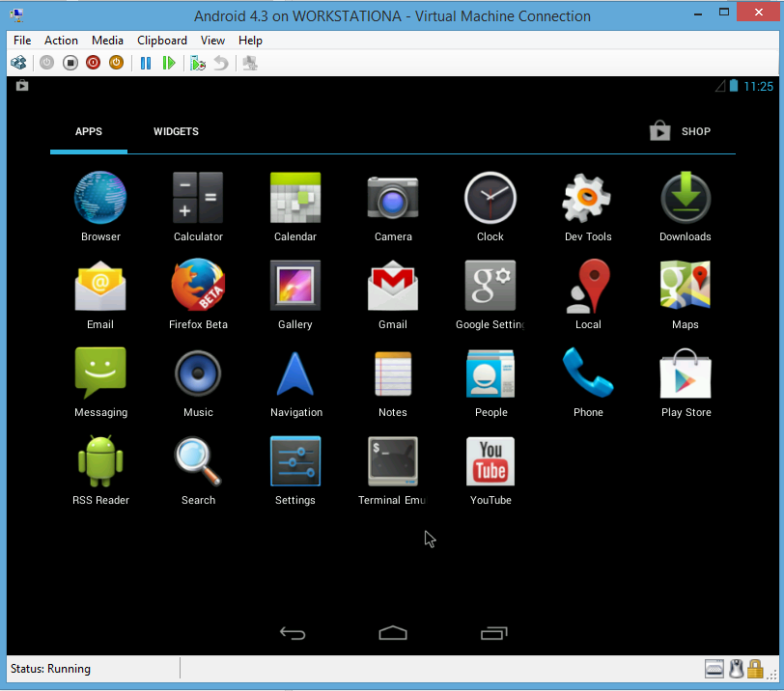Open Android Settings
The height and width of the screenshot is (691, 784).
(x=294, y=461)
